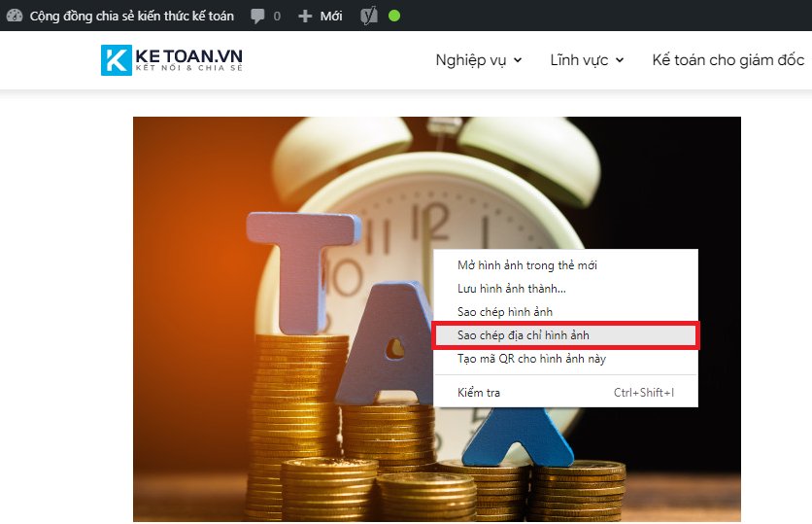Click the Mới new content link
The image size is (812, 524).
(x=331, y=17)
